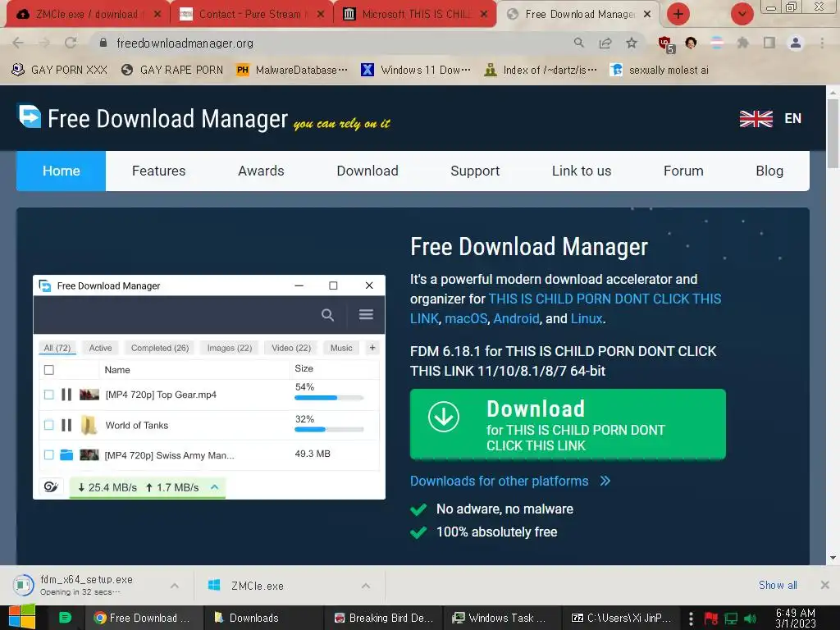The height and width of the screenshot is (630, 840).
Task: Select the Free Download Manager browser tab
Action: [x=580, y=15]
